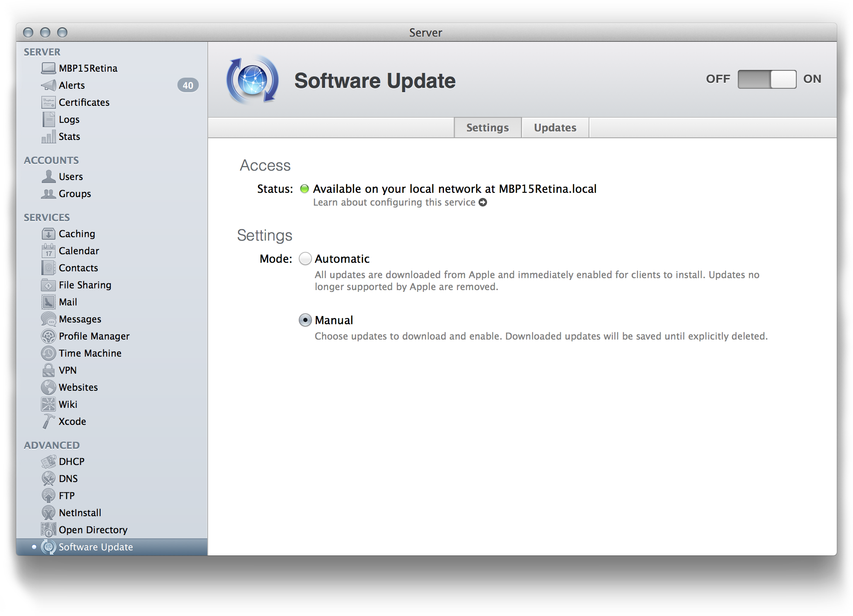Select Automatic update mode
This screenshot has height=616, width=853.
pyautogui.click(x=305, y=259)
